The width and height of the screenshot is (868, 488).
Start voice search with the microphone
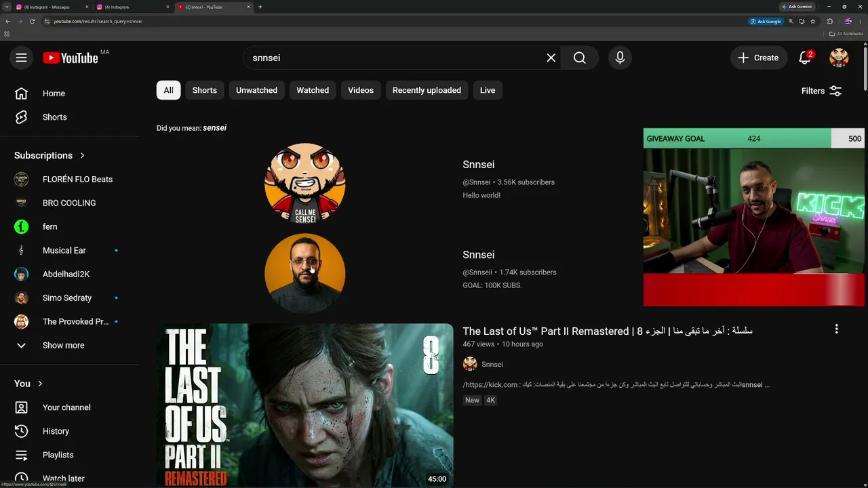click(620, 58)
